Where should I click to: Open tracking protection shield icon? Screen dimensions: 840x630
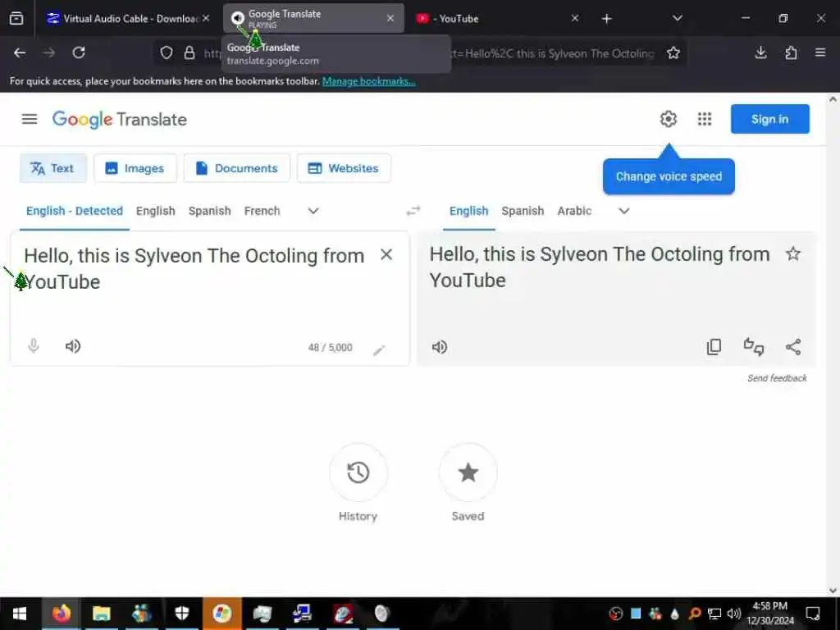pyautogui.click(x=167, y=52)
